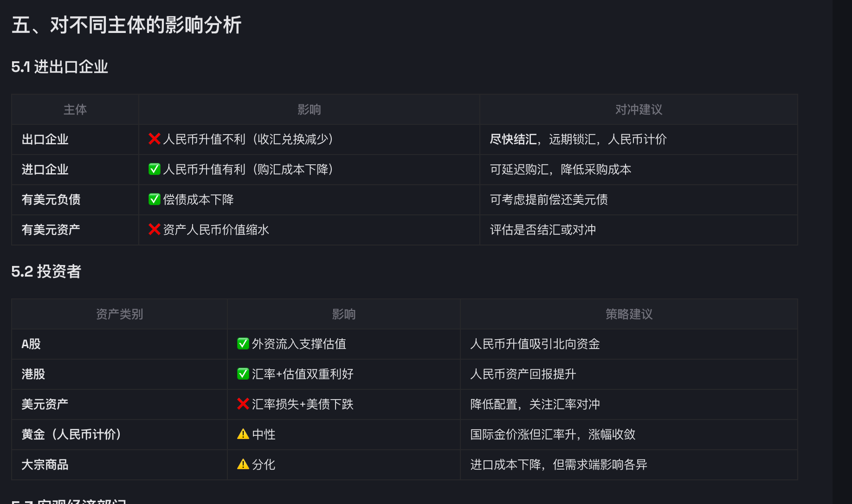Click the 资产类别 column header

[119, 314]
